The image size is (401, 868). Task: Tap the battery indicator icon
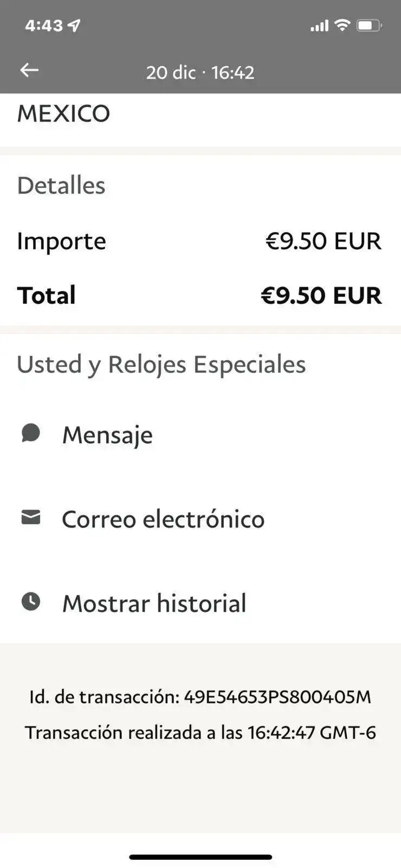[x=370, y=25]
